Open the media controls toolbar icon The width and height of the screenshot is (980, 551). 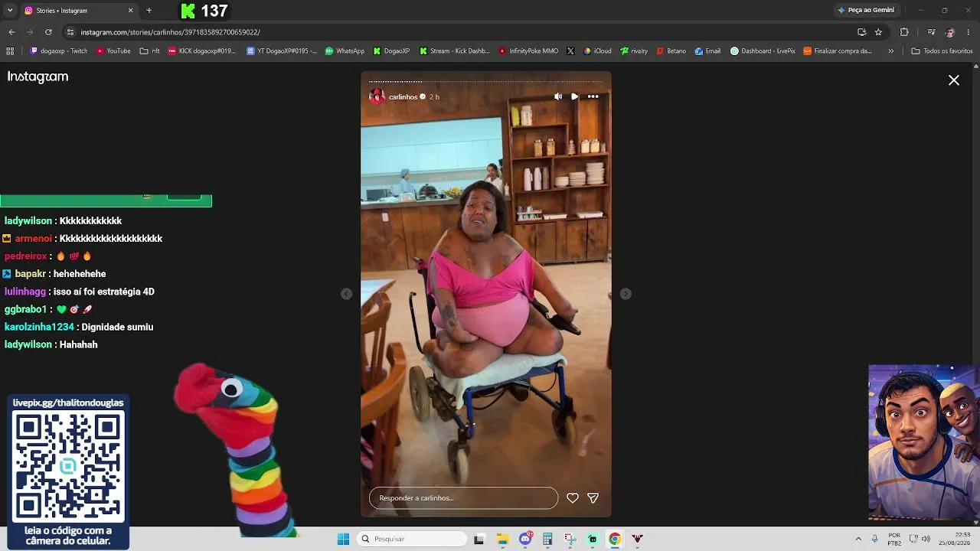tap(931, 32)
